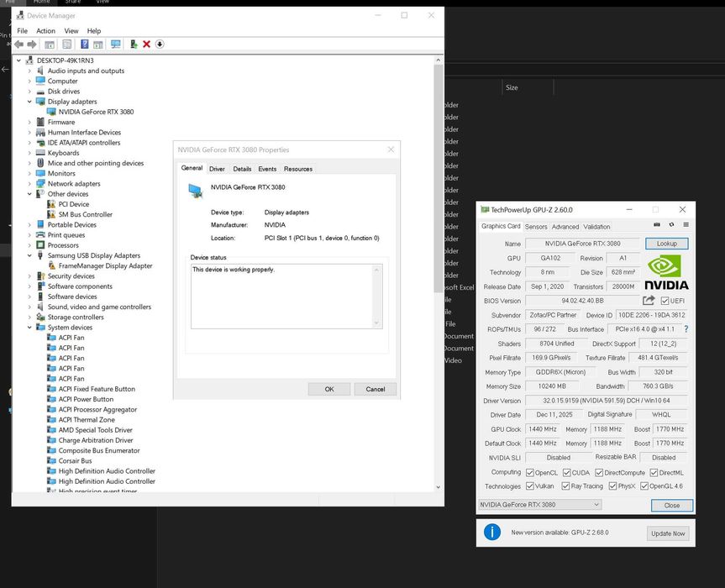The width and height of the screenshot is (725, 588).
Task: Click the Close button in GPU-Z
Action: coord(672,505)
